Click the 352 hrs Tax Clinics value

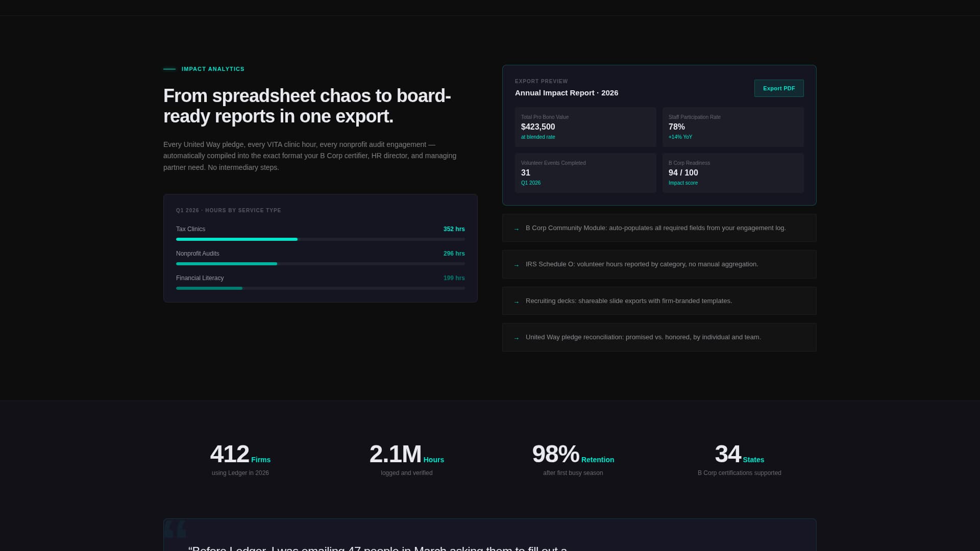tap(454, 229)
